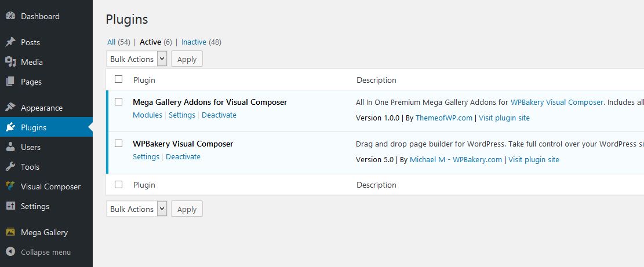Screen dimensions: 644x267
Task: Click the Mega Gallery image icon
Action: (x=10, y=232)
